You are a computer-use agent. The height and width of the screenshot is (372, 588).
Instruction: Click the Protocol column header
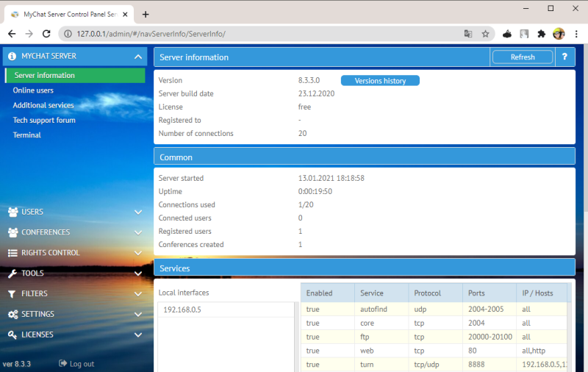tap(435, 293)
